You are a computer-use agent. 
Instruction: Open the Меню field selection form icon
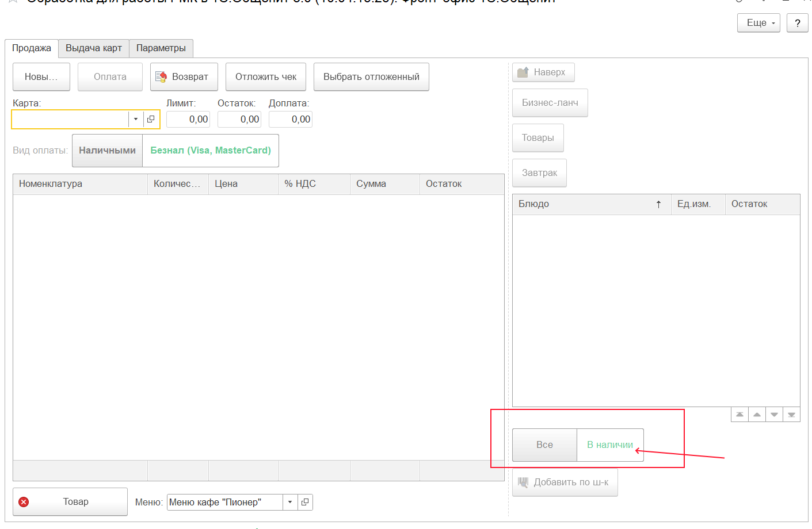[x=305, y=502]
